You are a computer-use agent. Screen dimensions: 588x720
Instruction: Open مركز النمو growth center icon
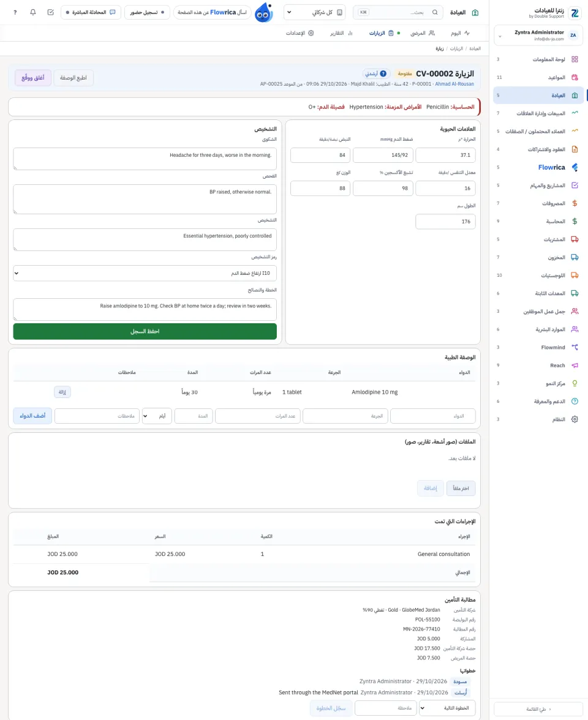click(575, 383)
